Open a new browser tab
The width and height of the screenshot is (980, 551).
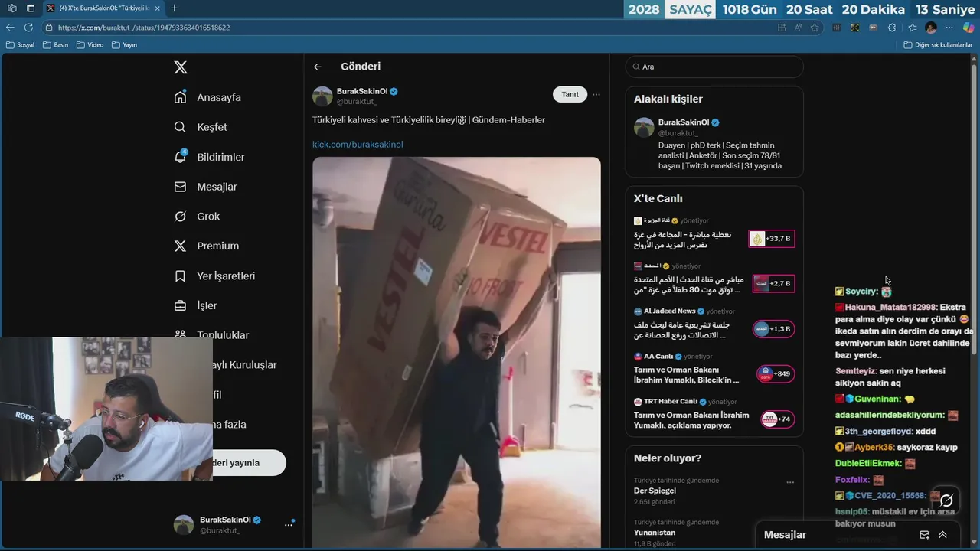(x=174, y=8)
